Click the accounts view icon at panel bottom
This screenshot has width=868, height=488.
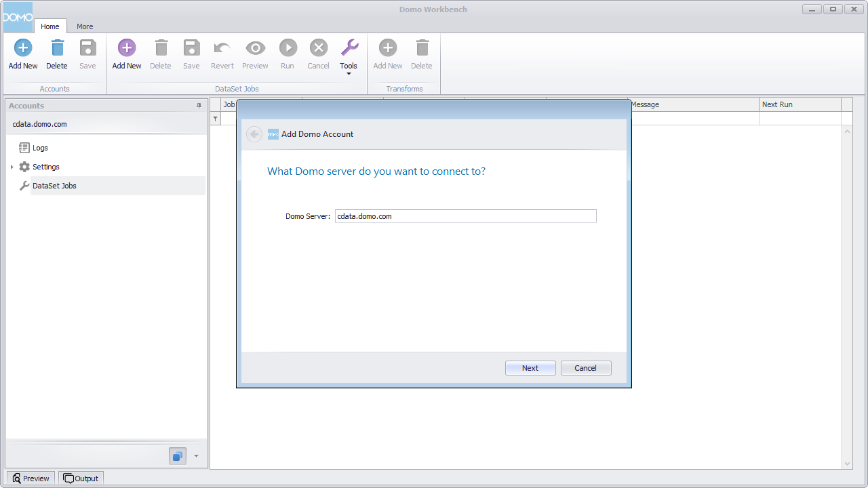(178, 456)
